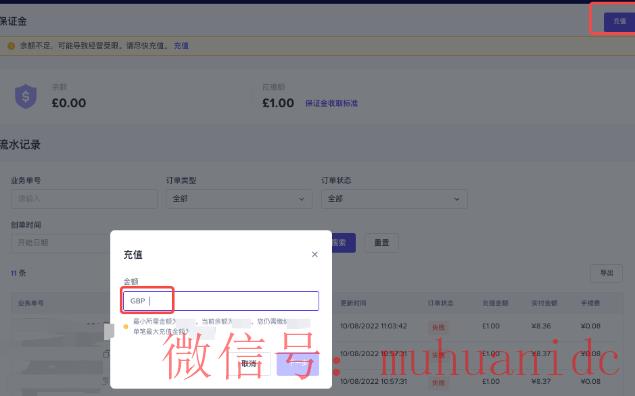Click the 业务单号 search input

(x=84, y=199)
